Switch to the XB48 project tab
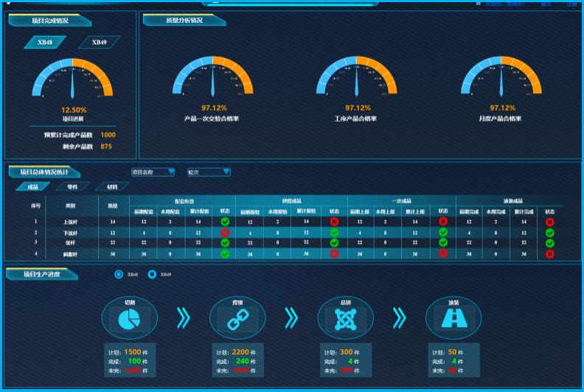 [45, 42]
